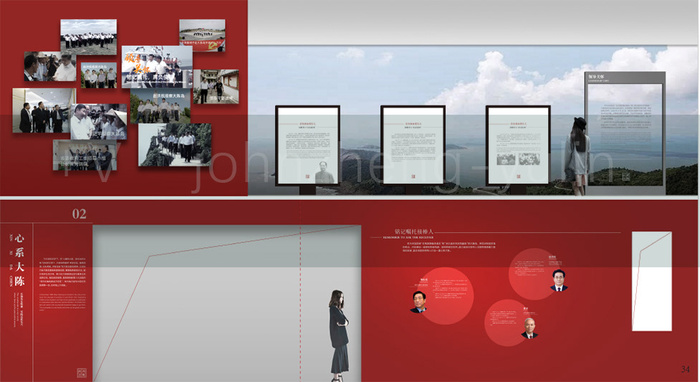Open the top photo of a crowd in white shirts
The width and height of the screenshot is (700, 382).
88,37
